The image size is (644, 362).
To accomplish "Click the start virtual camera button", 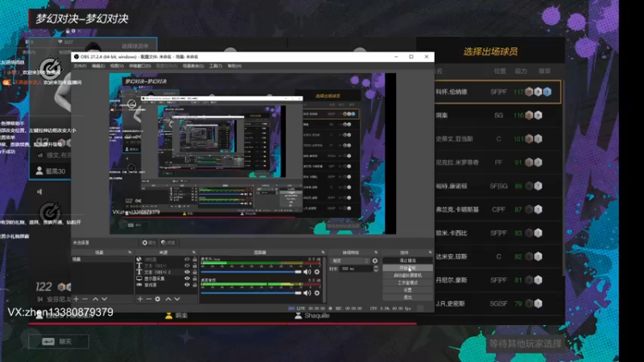I will pyautogui.click(x=407, y=275).
